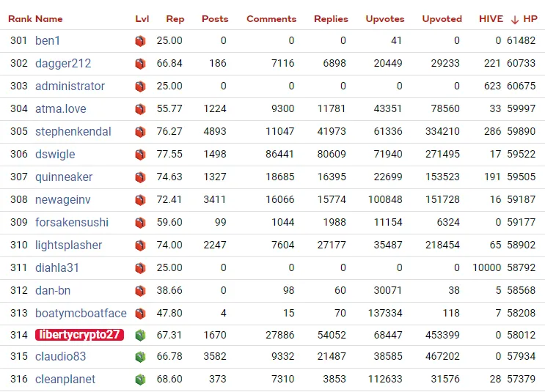This screenshot has height=392, width=545.
Task: Click HIVE value 10000 for diahla31
Action: coord(486,267)
